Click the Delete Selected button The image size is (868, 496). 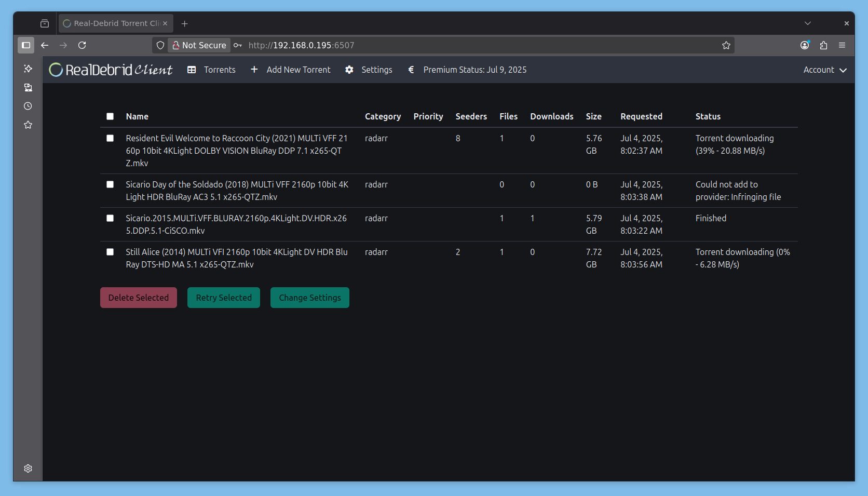(x=139, y=298)
